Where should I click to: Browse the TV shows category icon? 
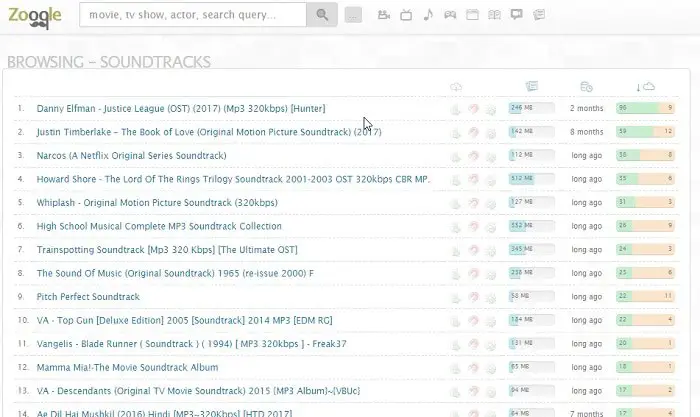(x=406, y=15)
